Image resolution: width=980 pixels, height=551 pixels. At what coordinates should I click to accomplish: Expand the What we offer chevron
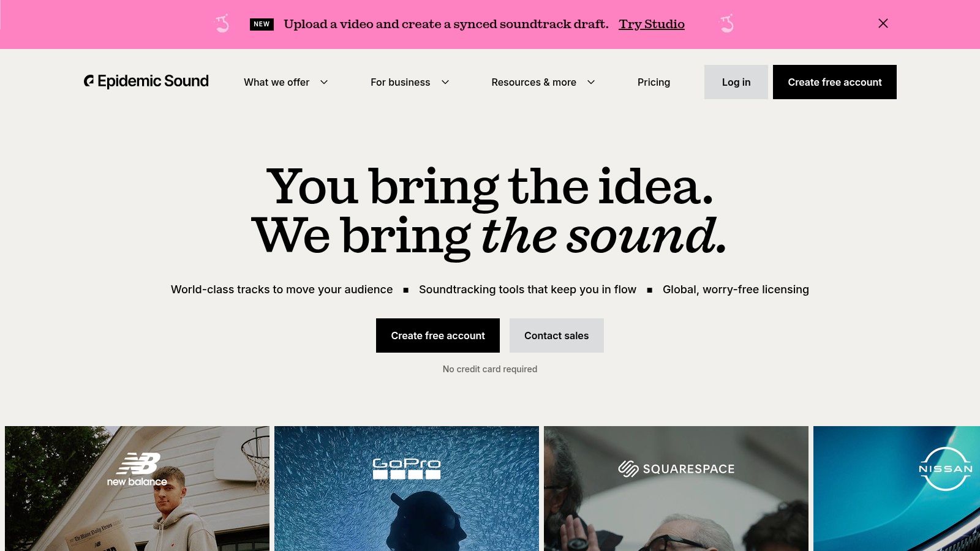(x=324, y=82)
